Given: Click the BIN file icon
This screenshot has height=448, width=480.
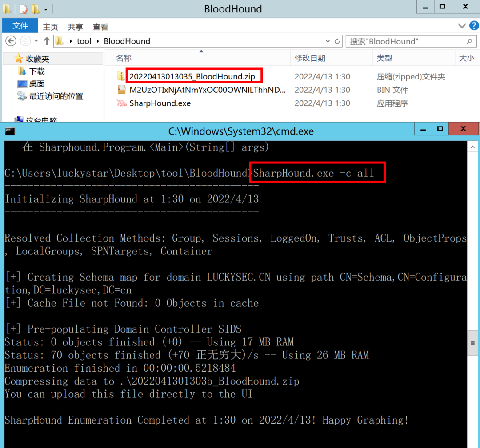Looking at the screenshot, I should coord(121,90).
